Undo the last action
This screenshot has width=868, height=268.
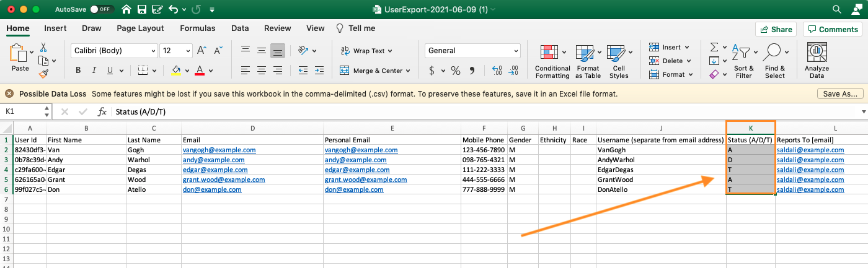[174, 10]
